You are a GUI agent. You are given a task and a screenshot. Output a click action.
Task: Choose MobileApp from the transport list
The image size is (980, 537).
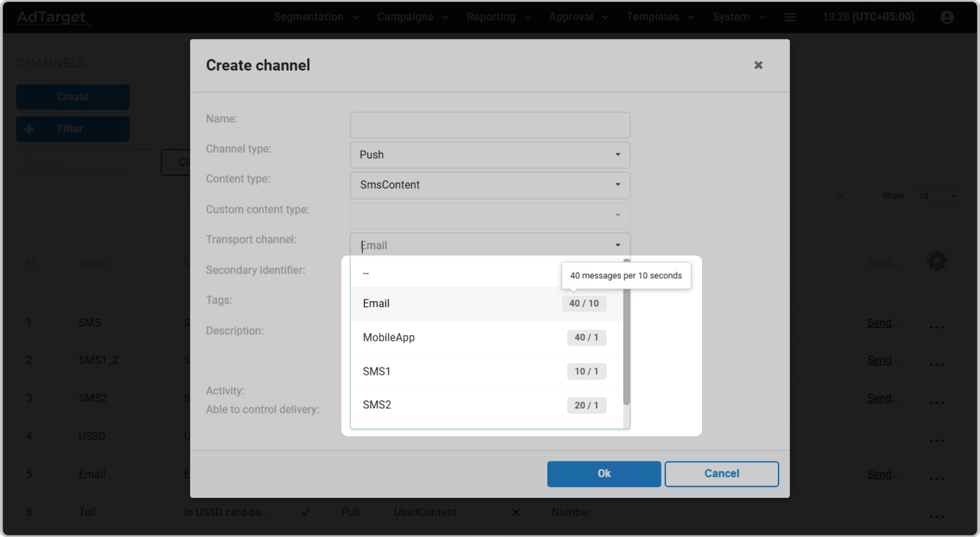tap(389, 338)
